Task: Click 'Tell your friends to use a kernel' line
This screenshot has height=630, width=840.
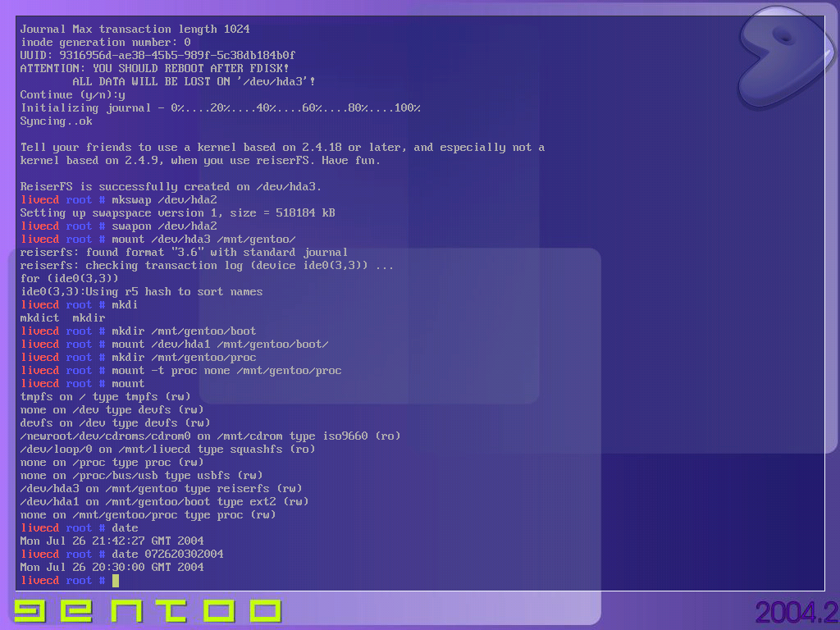Action: pyautogui.click(x=282, y=148)
